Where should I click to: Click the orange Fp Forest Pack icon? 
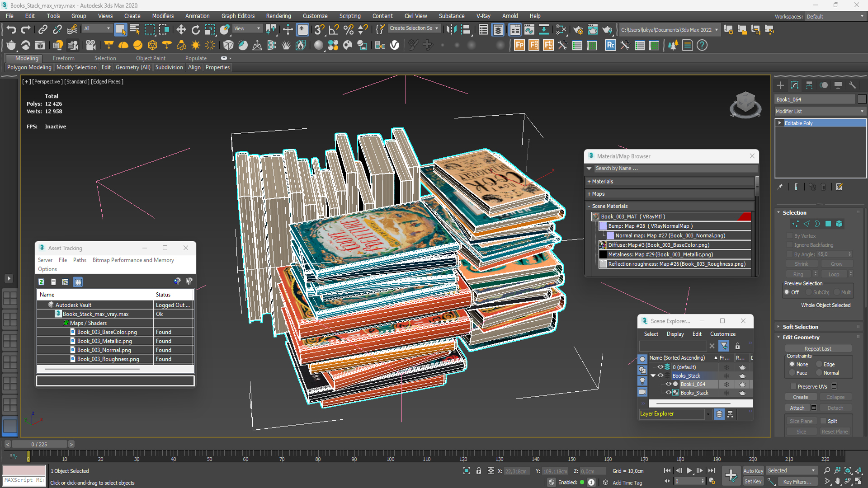coord(519,45)
